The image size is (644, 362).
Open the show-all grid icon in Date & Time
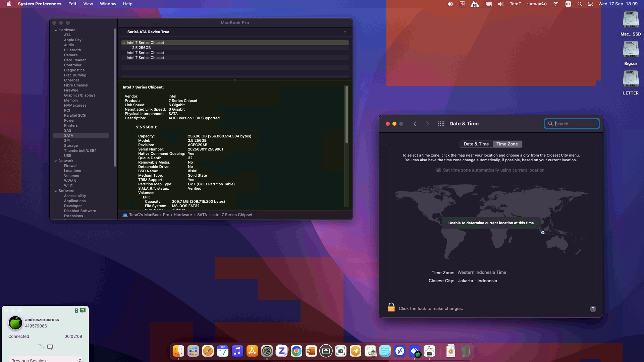tap(441, 124)
